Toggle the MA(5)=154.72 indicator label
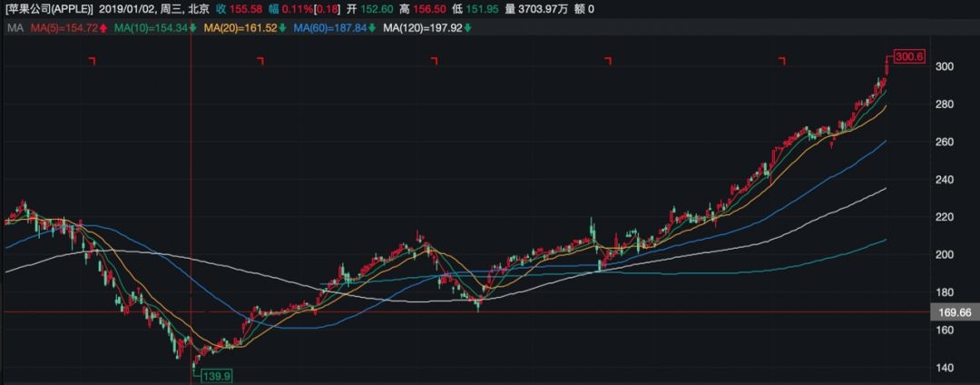Image resolution: width=980 pixels, height=385 pixels. 64,28
